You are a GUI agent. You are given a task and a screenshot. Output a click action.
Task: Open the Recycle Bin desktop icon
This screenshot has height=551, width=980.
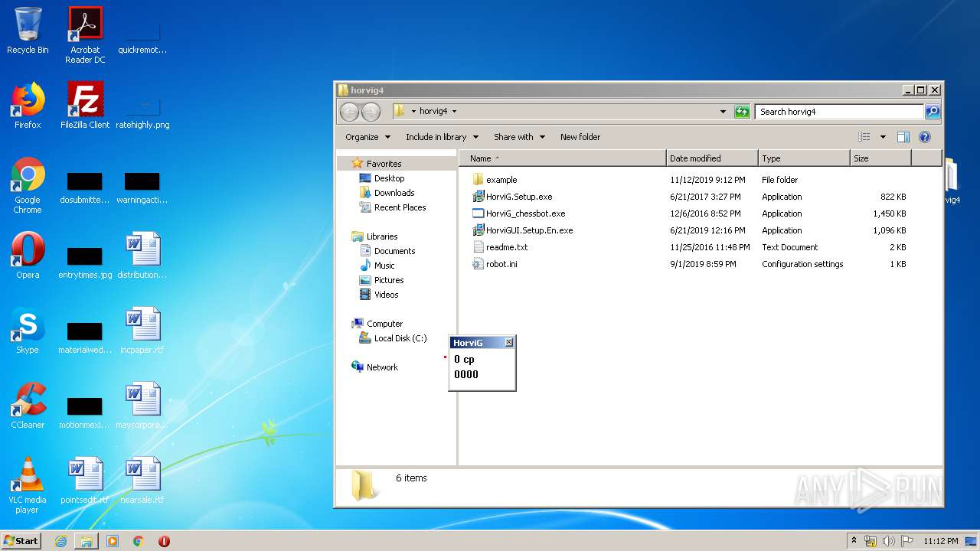[28, 31]
